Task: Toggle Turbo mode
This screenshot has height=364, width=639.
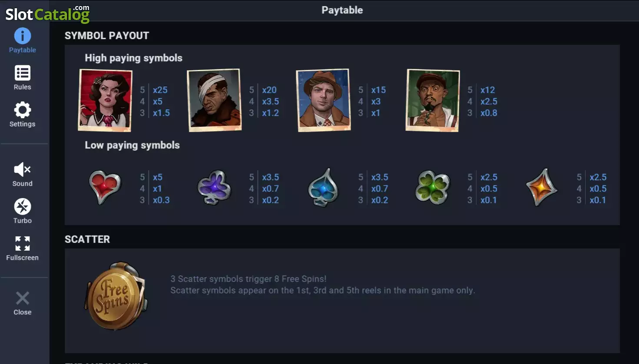Action: (23, 207)
